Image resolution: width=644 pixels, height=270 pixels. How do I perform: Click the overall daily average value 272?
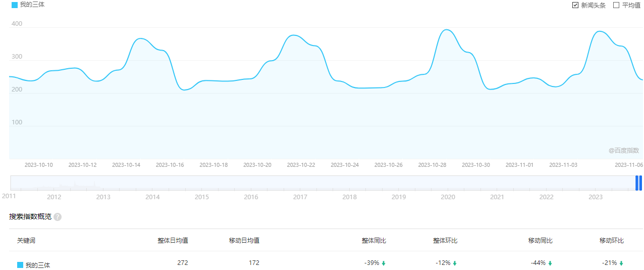[x=183, y=263]
